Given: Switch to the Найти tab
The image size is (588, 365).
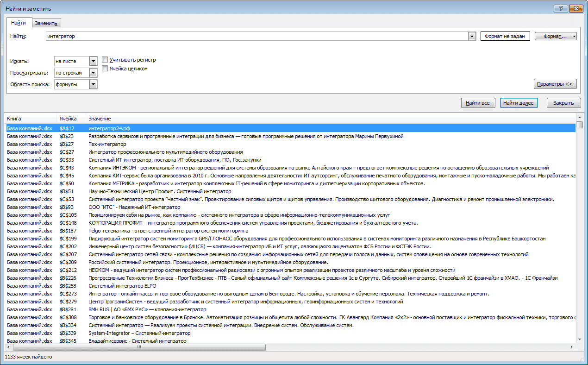Looking at the screenshot, I should point(19,23).
